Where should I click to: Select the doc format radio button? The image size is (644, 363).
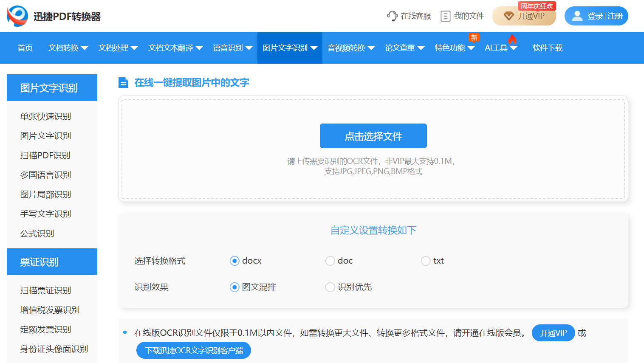[330, 261]
